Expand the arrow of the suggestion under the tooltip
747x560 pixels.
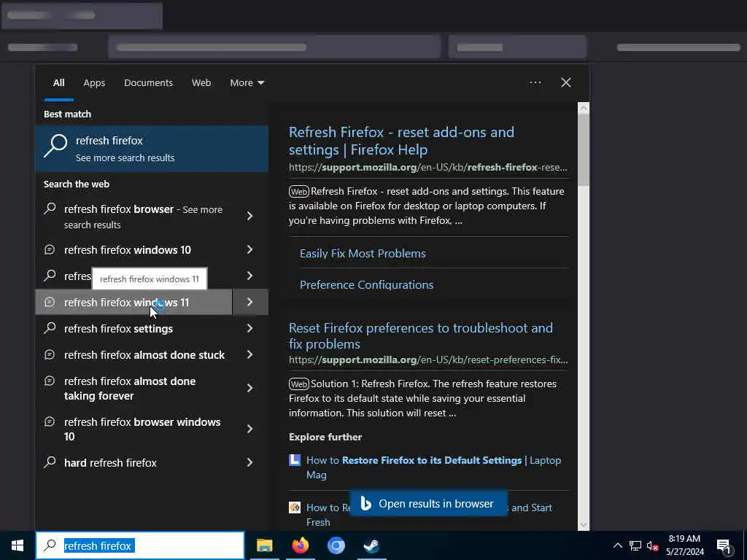(249, 276)
